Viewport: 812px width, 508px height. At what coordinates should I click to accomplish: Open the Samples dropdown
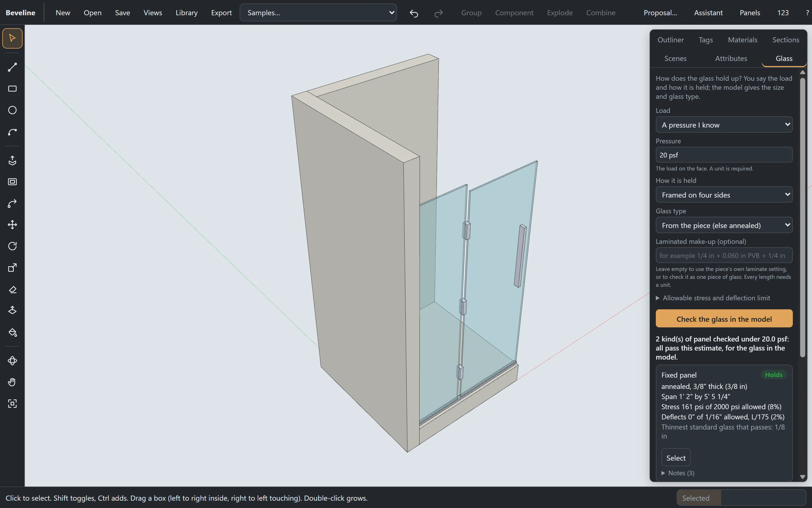tap(318, 13)
